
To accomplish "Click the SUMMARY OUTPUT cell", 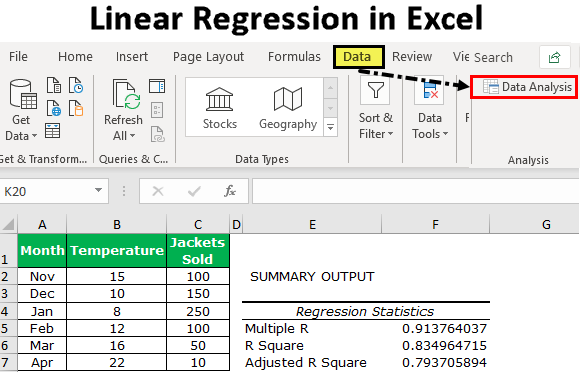I will [312, 276].
